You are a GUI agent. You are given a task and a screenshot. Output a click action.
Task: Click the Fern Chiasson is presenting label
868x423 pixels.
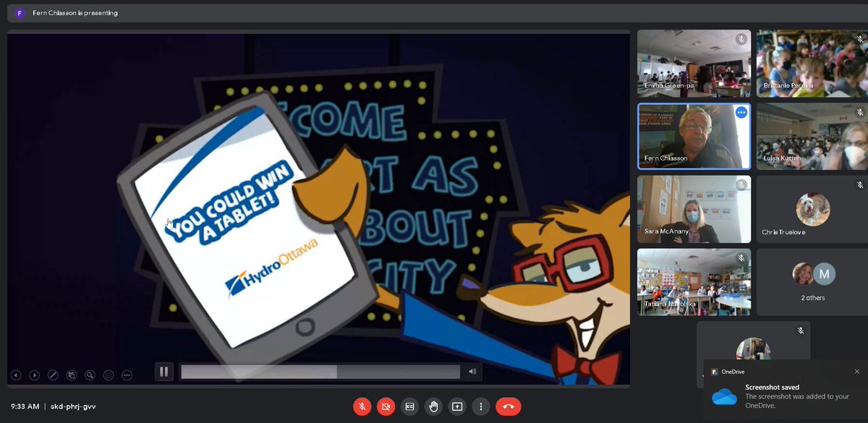75,13
